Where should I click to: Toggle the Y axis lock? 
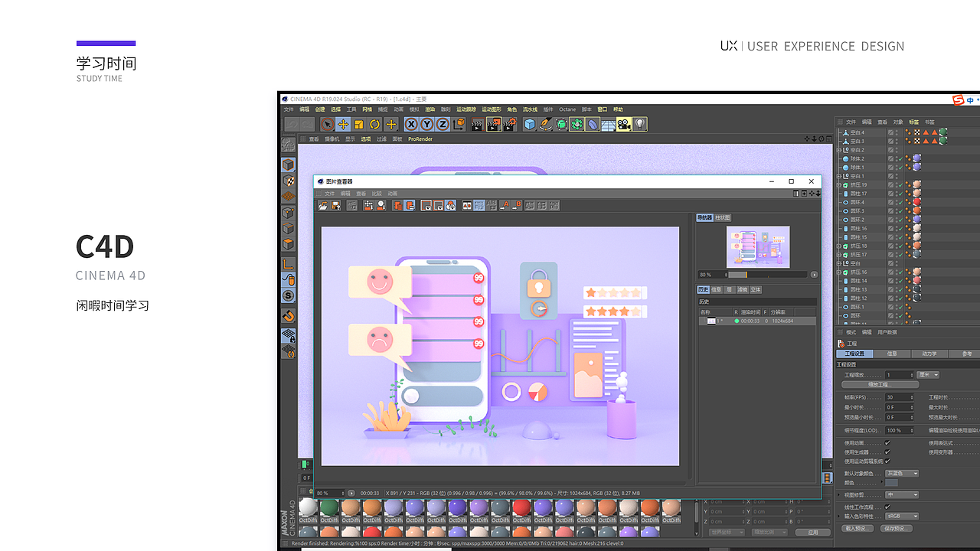click(426, 124)
